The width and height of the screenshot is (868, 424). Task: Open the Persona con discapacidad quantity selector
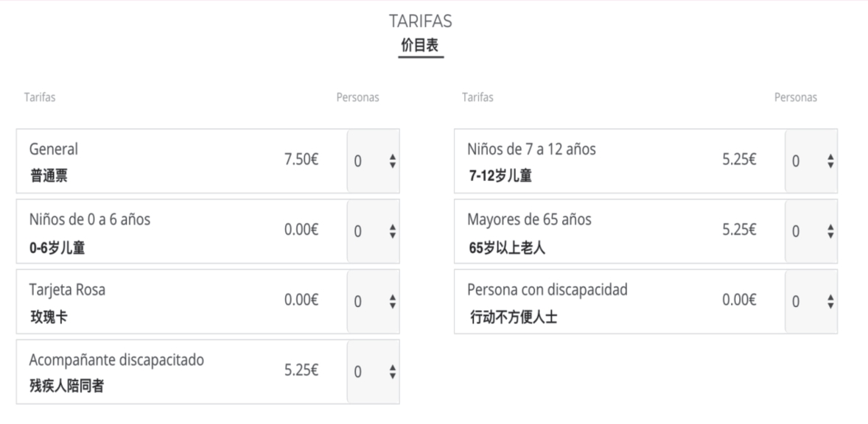(x=811, y=301)
